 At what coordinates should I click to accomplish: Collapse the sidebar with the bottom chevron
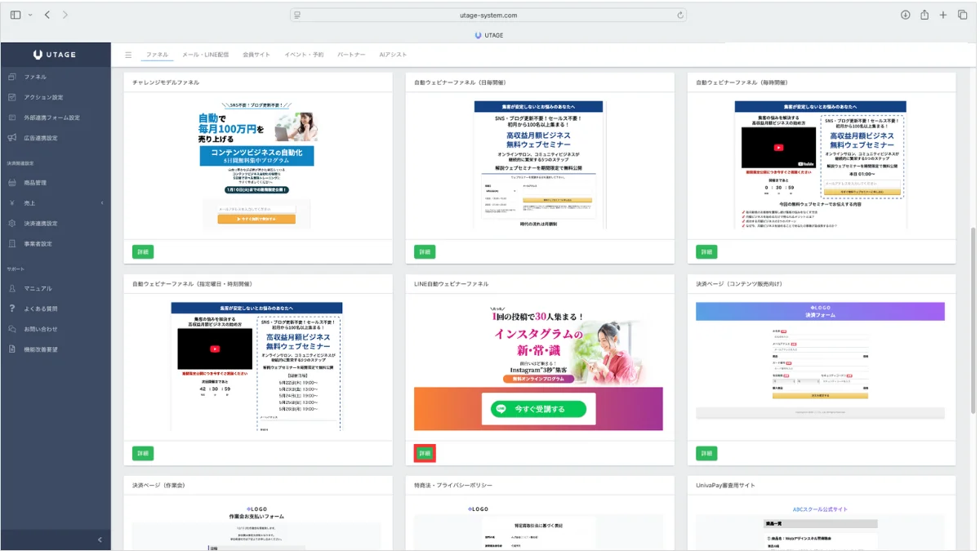point(100,540)
